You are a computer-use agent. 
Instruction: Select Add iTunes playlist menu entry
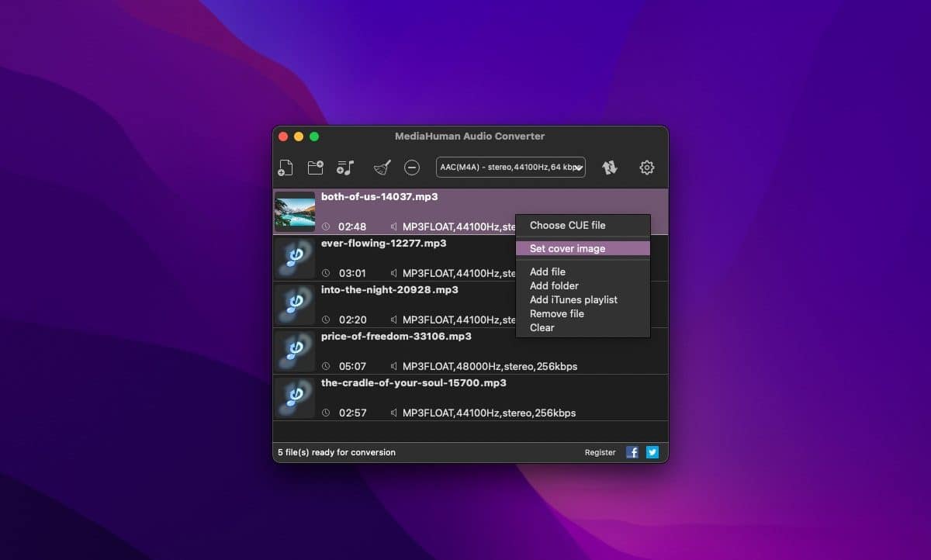(x=573, y=299)
